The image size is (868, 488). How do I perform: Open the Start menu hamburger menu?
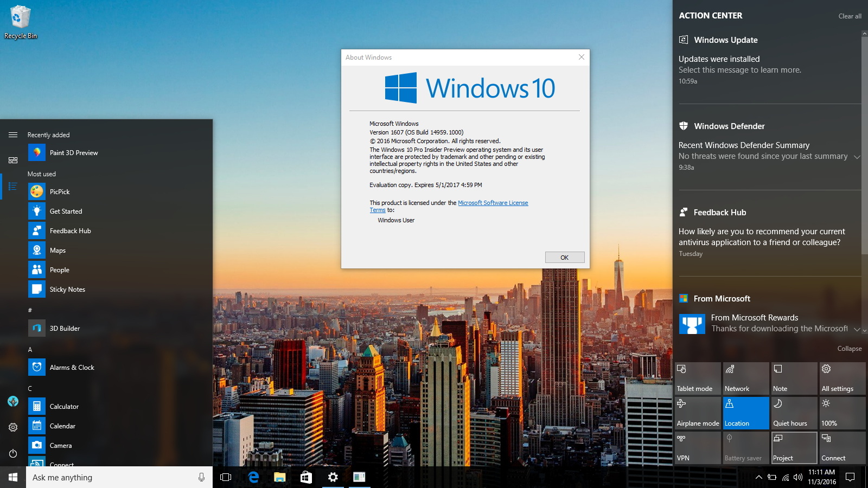pos(12,134)
